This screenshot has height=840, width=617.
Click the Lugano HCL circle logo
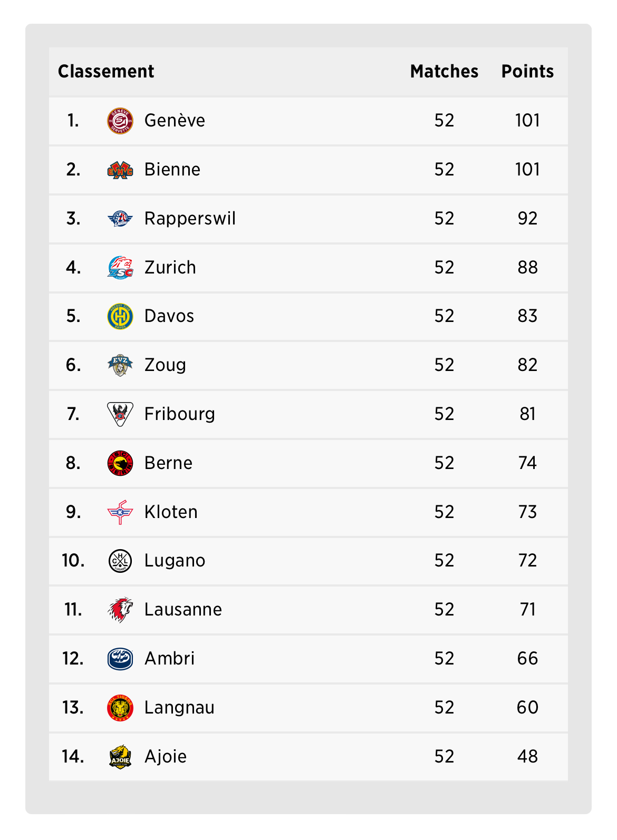tap(120, 561)
